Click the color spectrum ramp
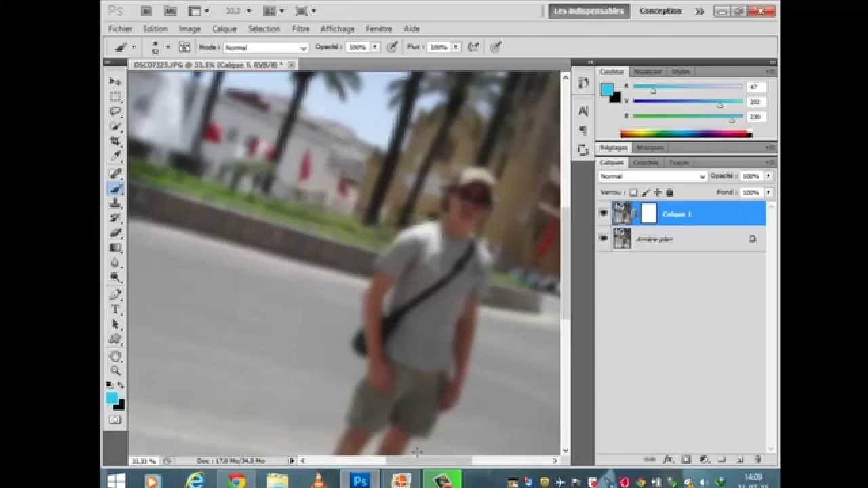The image size is (868, 488). (x=686, y=134)
